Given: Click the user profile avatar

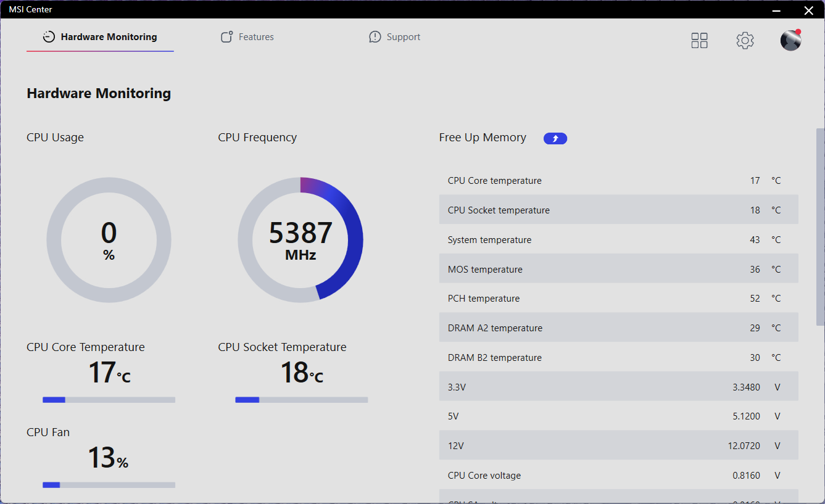Looking at the screenshot, I should point(790,40).
